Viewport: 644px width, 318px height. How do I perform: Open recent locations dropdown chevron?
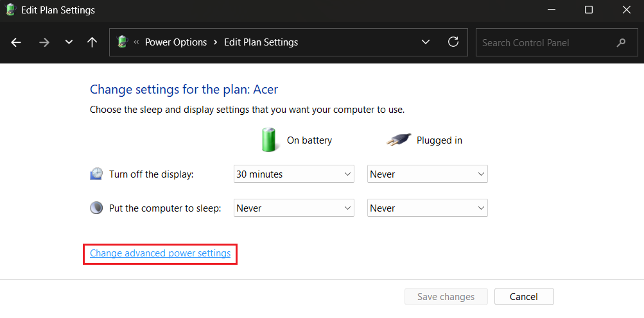[69, 42]
